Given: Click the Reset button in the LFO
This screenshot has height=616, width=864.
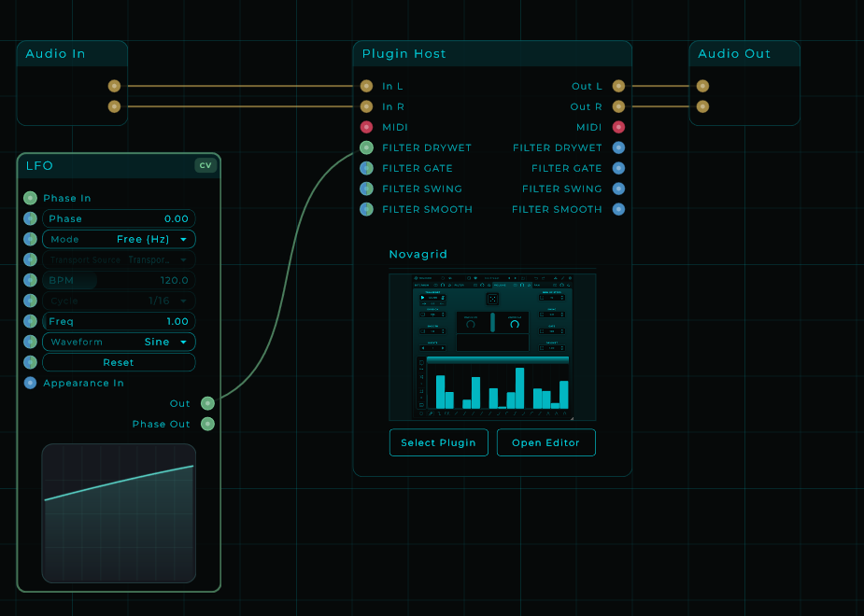Looking at the screenshot, I should pyautogui.click(x=119, y=362).
